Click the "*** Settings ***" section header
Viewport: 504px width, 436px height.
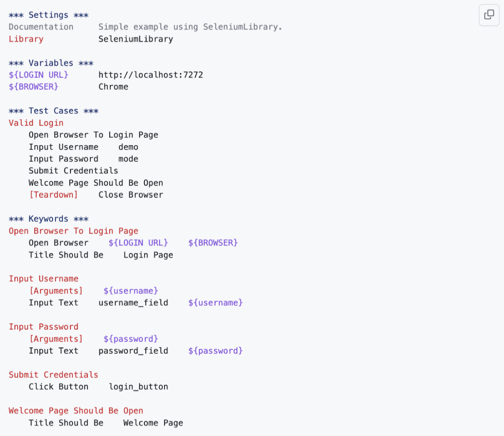pyautogui.click(x=48, y=15)
